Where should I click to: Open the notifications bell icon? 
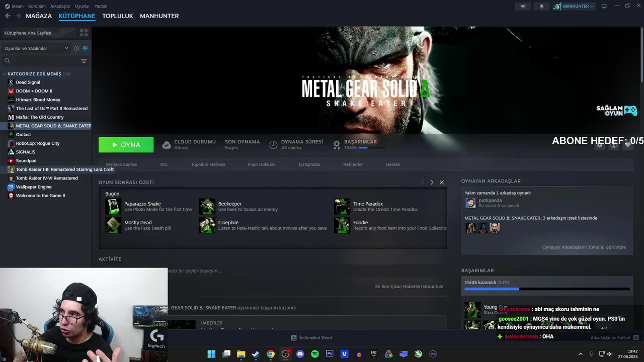(541, 6)
